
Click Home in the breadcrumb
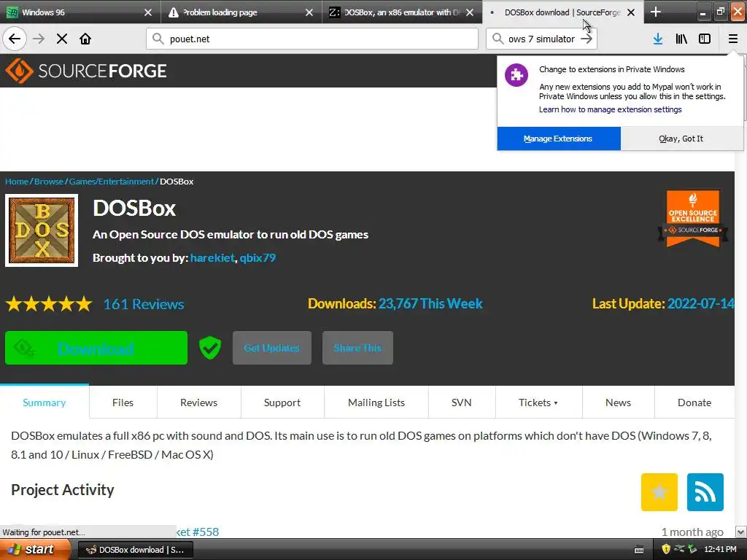[x=18, y=182]
